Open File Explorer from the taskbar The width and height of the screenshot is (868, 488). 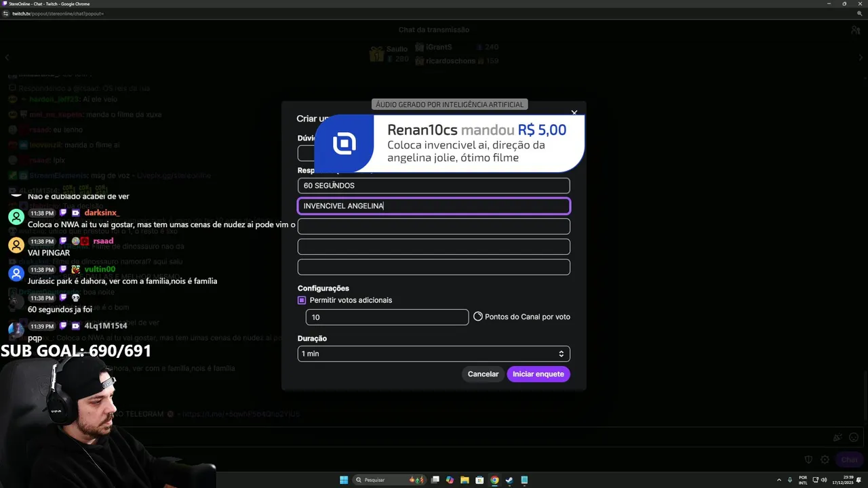pyautogui.click(x=465, y=480)
